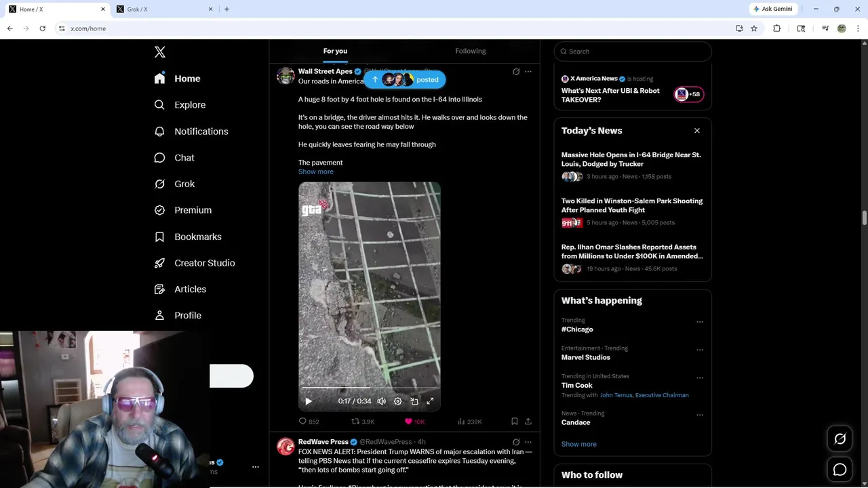Open account menu three dots

[x=256, y=467]
